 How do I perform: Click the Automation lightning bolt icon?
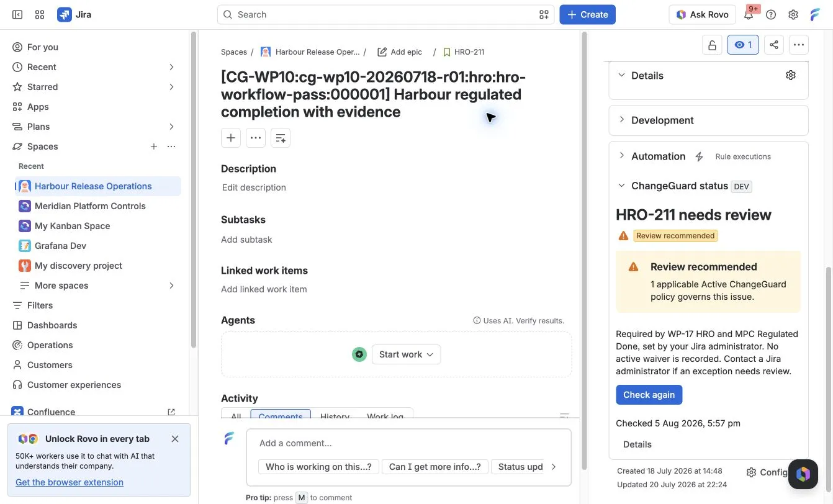click(699, 156)
